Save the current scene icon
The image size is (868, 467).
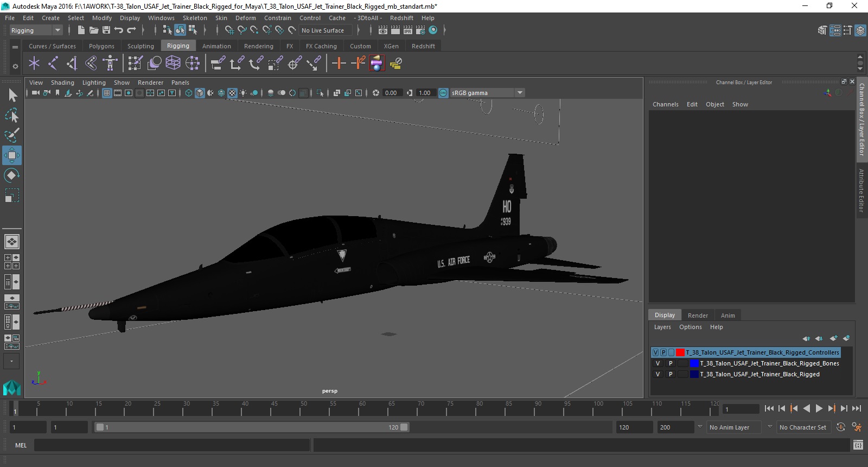click(106, 30)
